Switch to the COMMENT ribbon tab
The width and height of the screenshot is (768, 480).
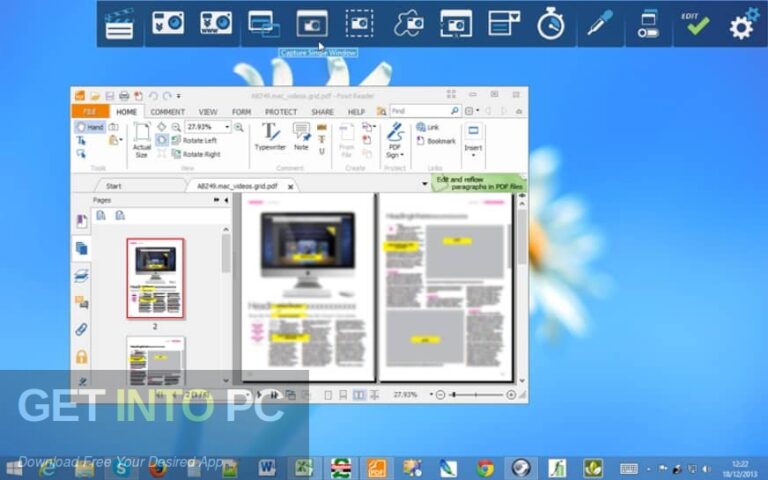pos(168,112)
